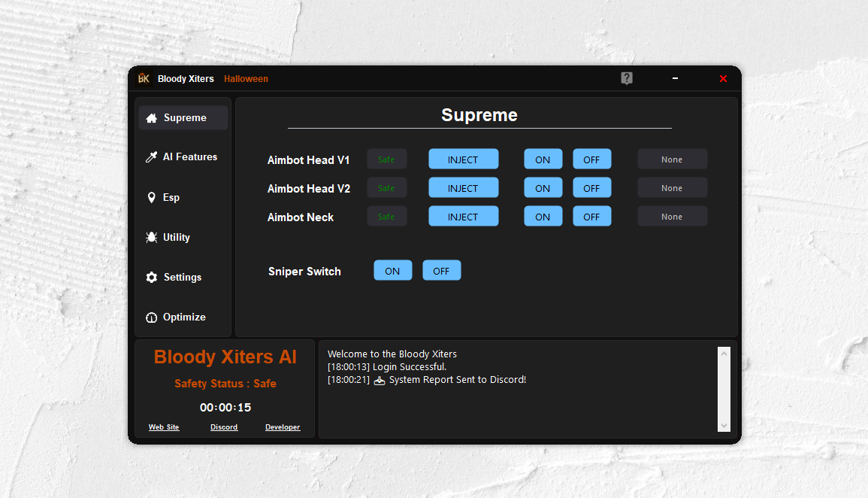Click the home icon beside Supreme
Viewport: 868px width, 498px height.
[x=151, y=118]
